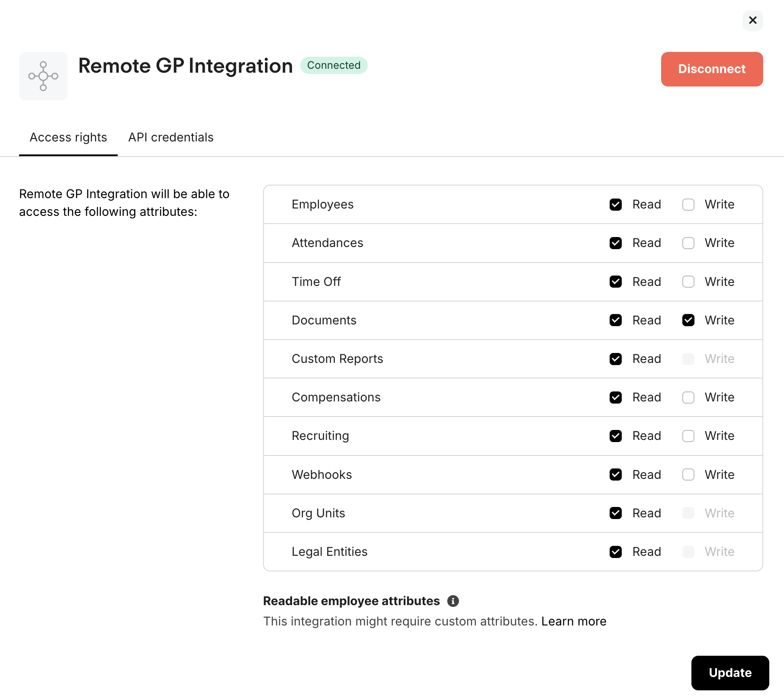
Task: Click the Remote GP Integration title
Action: (x=186, y=66)
